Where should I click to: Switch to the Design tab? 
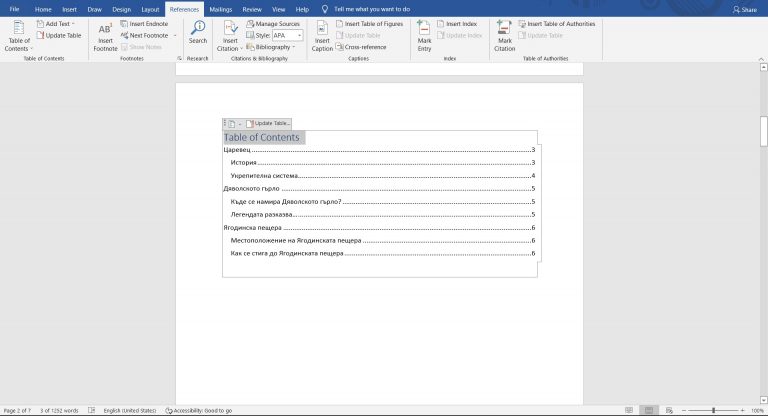[x=121, y=9]
